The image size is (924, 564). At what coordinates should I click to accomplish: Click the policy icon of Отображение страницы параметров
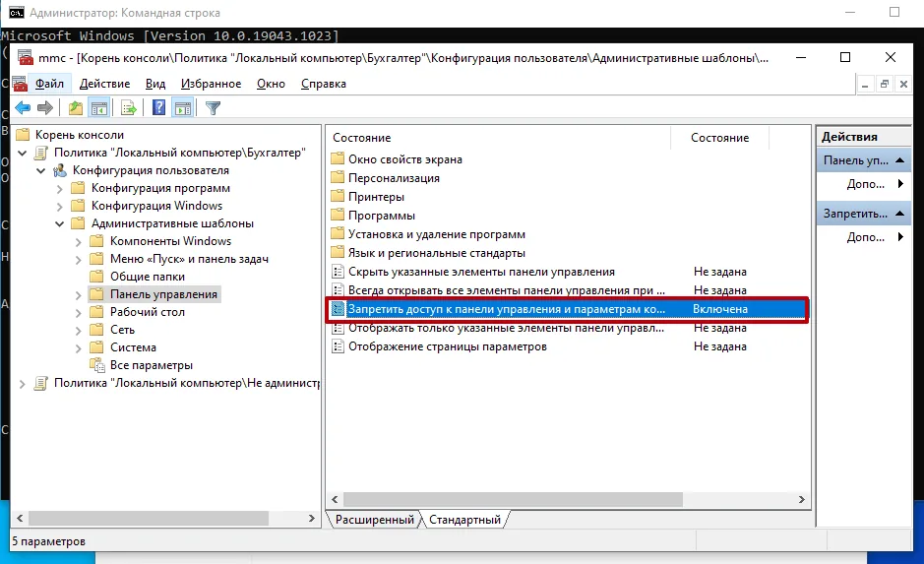click(338, 346)
